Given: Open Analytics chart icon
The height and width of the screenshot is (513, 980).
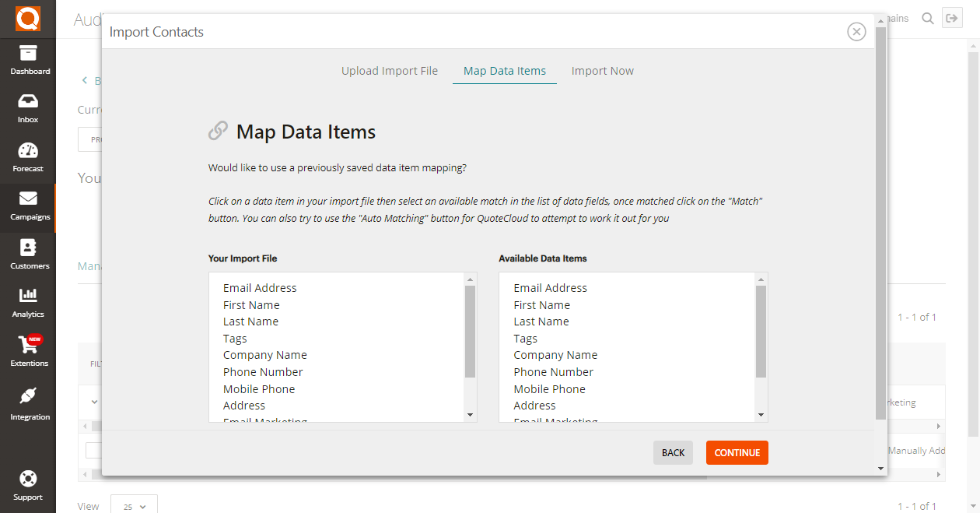Looking at the screenshot, I should [28, 297].
